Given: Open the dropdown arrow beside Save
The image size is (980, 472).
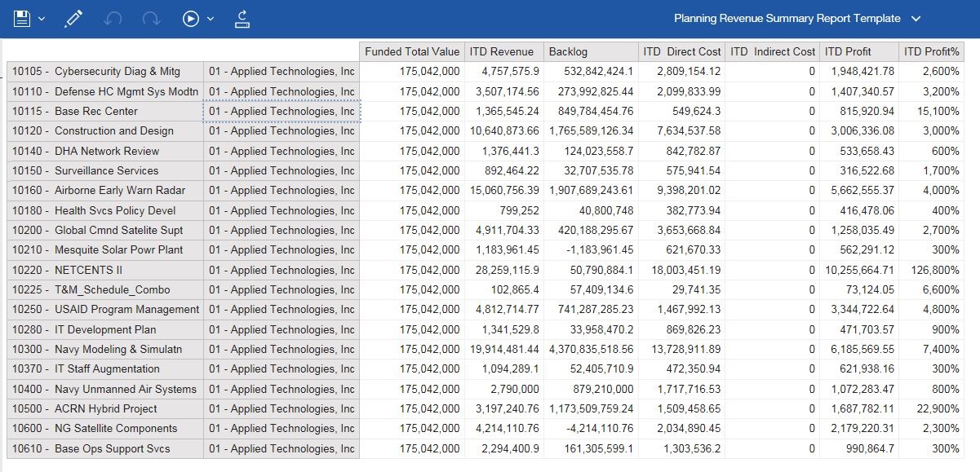Looking at the screenshot, I should click(x=42, y=19).
